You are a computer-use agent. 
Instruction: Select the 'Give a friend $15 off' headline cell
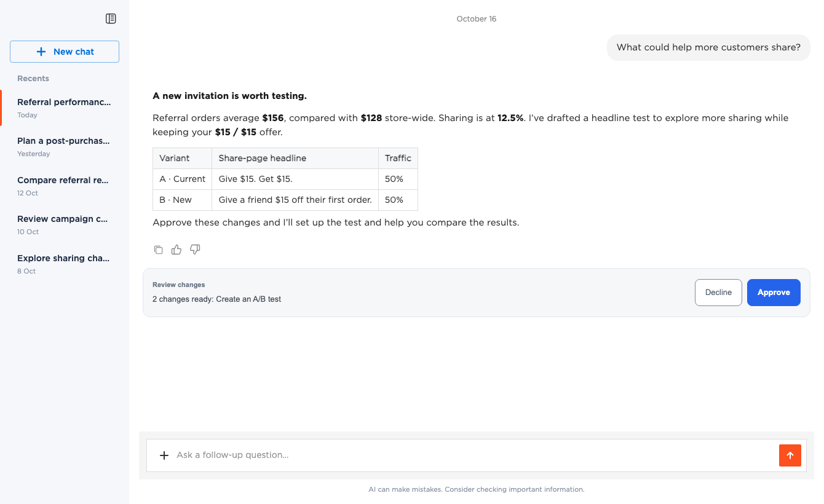[295, 200]
